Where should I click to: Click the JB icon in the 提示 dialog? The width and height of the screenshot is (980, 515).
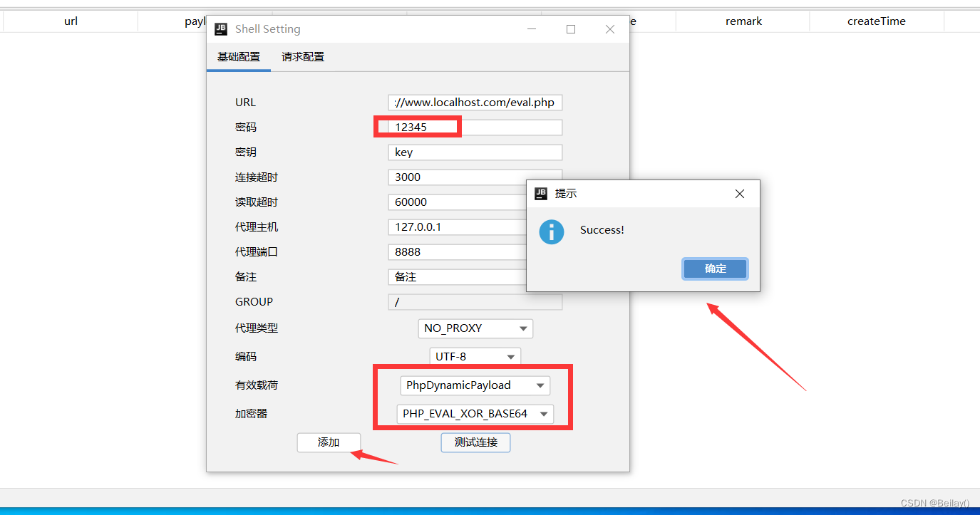pyautogui.click(x=541, y=193)
